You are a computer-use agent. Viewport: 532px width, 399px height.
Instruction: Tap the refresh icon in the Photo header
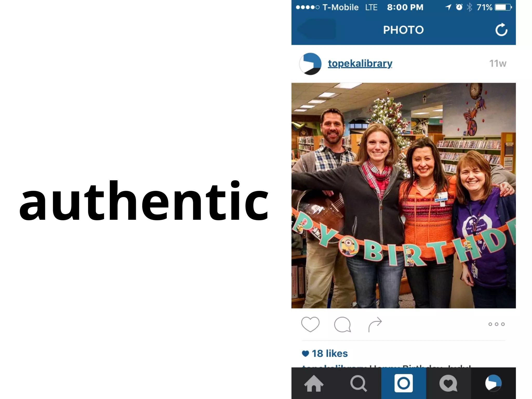pos(501,30)
